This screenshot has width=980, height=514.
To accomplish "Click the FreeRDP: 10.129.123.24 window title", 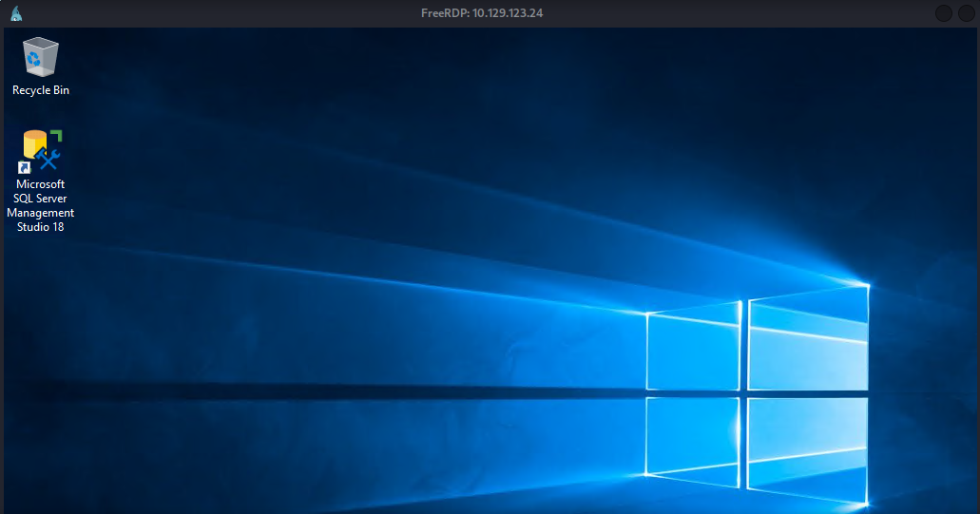I will pyautogui.click(x=482, y=13).
